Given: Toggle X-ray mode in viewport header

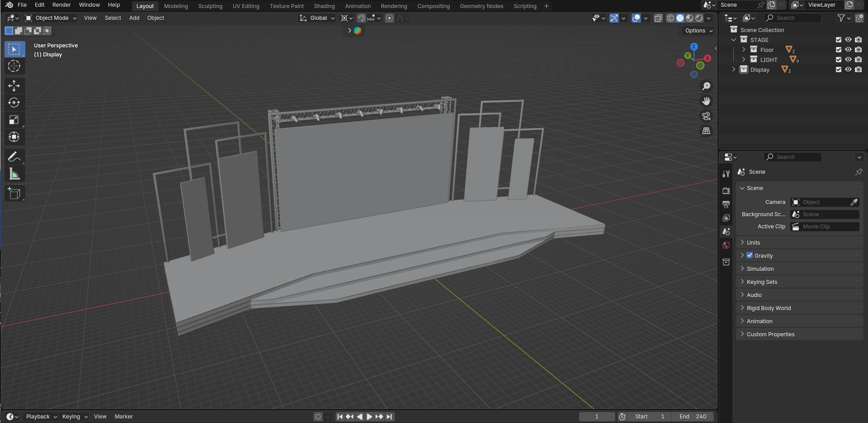Looking at the screenshot, I should pyautogui.click(x=658, y=18).
